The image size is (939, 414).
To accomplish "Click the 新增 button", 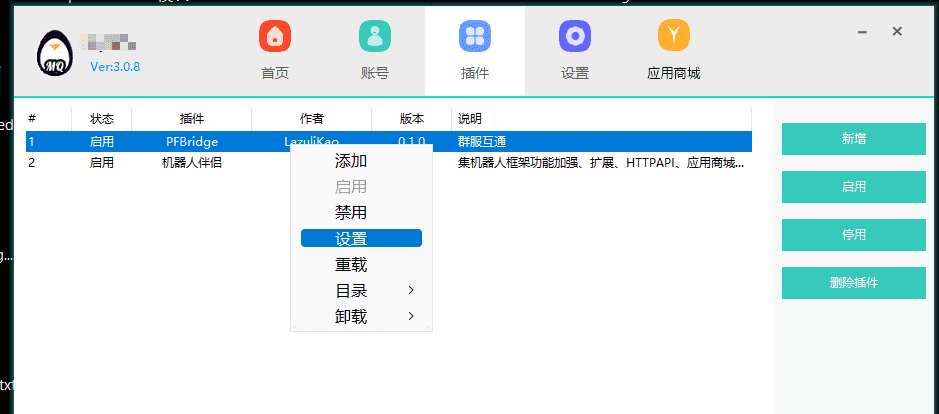I will [x=854, y=139].
